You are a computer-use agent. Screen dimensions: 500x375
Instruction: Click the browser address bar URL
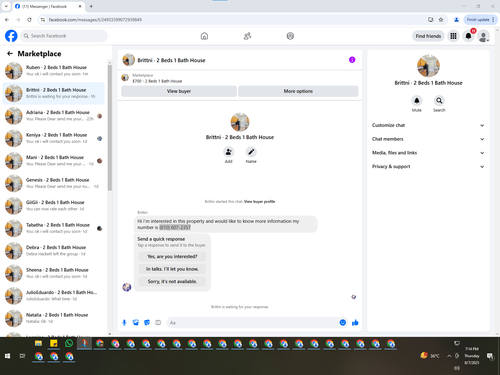(x=95, y=20)
